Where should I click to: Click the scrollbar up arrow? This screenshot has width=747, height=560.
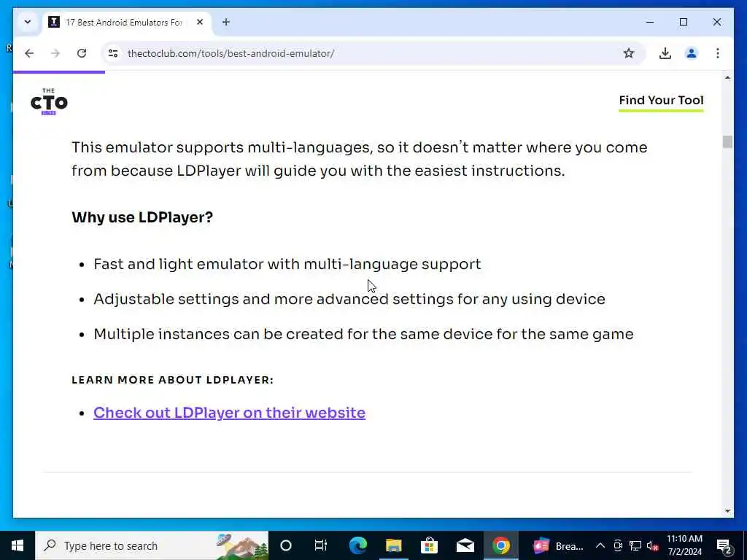(727, 77)
